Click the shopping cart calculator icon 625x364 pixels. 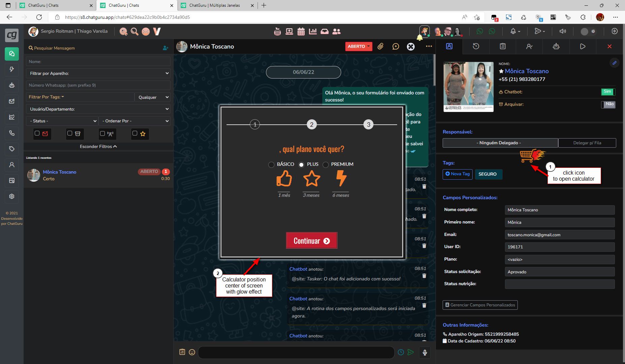[532, 155]
